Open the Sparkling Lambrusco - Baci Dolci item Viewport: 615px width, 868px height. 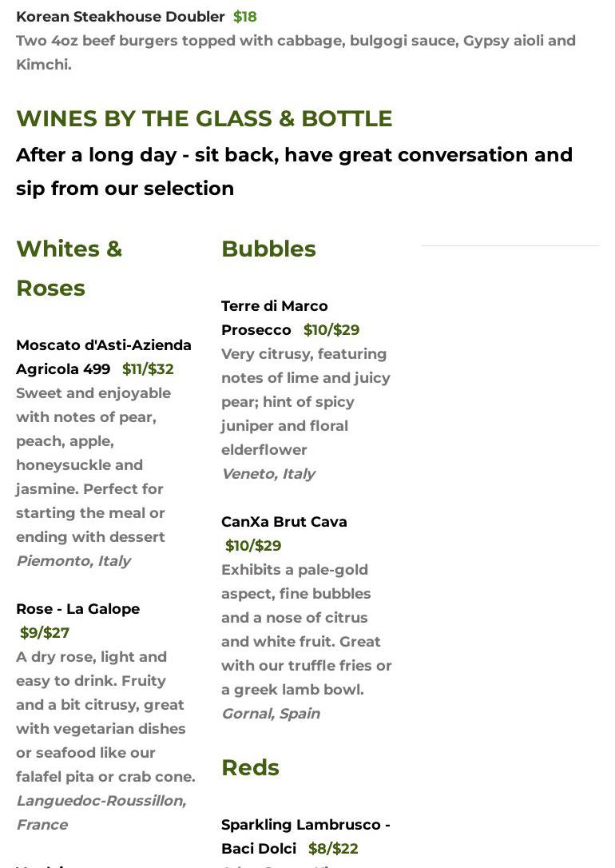pyautogui.click(x=305, y=836)
